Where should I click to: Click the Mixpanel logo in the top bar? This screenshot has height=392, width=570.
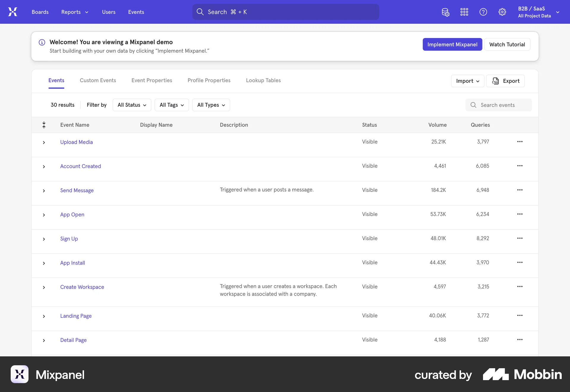click(x=12, y=12)
